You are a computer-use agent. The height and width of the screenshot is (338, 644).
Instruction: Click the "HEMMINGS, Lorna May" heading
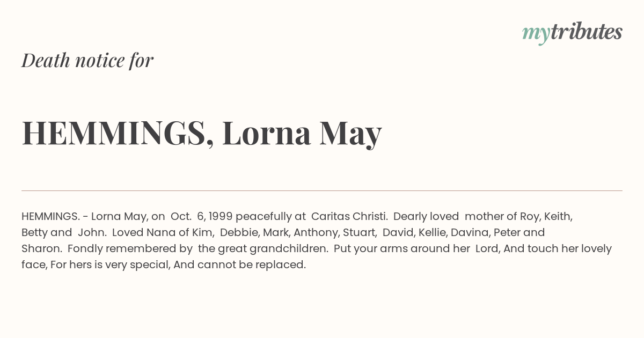(x=201, y=133)
